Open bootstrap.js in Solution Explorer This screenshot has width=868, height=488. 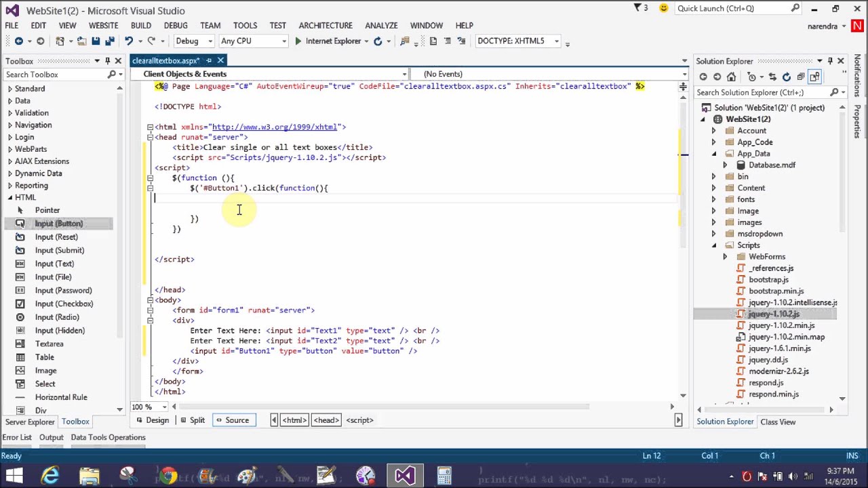[768, 279]
